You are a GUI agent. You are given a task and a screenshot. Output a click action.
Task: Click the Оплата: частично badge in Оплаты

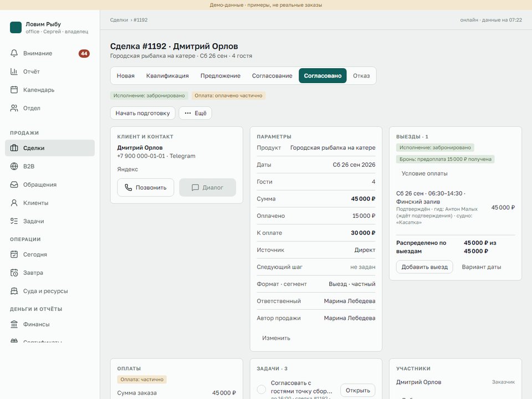(142, 379)
